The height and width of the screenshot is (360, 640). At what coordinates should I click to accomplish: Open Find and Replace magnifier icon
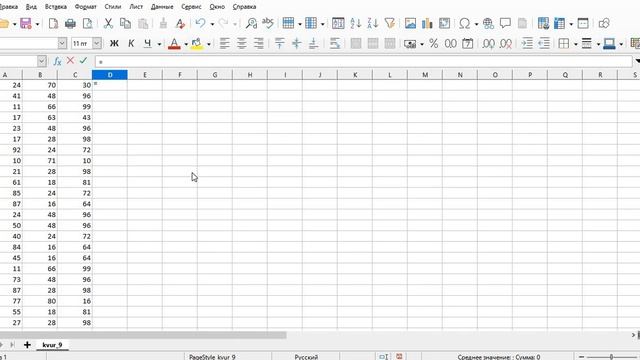pos(251,23)
